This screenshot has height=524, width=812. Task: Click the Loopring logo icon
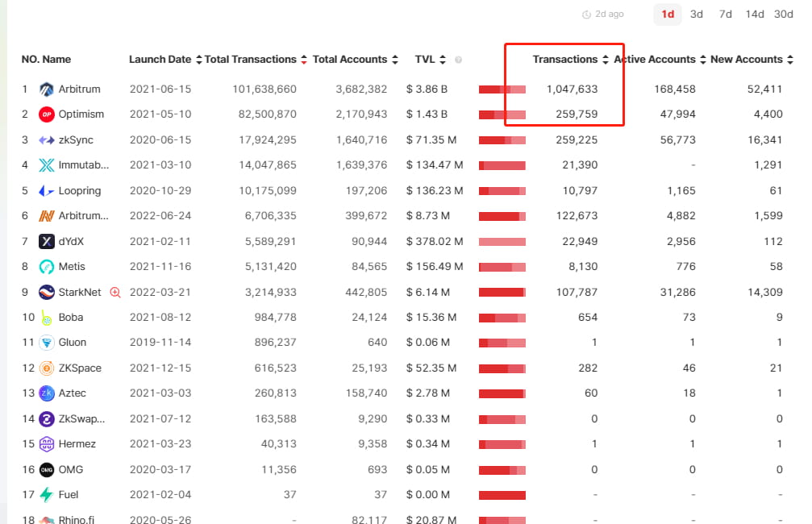[47, 190]
